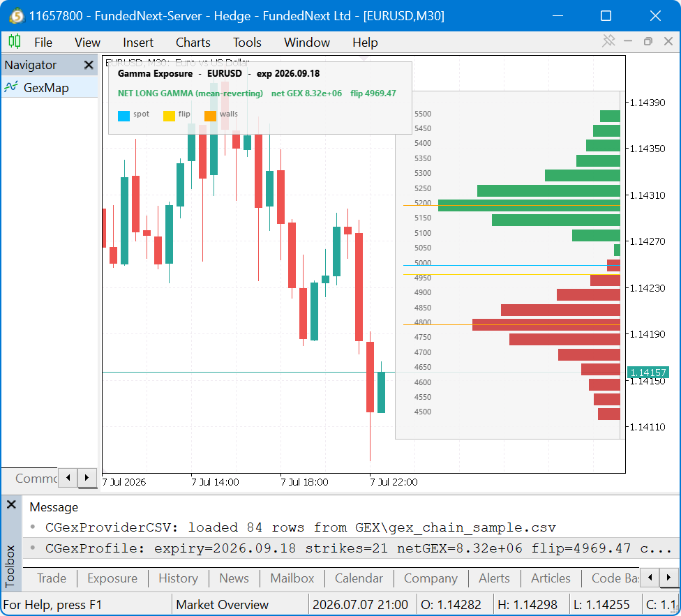Click the 5250 strike label

coord(423,188)
